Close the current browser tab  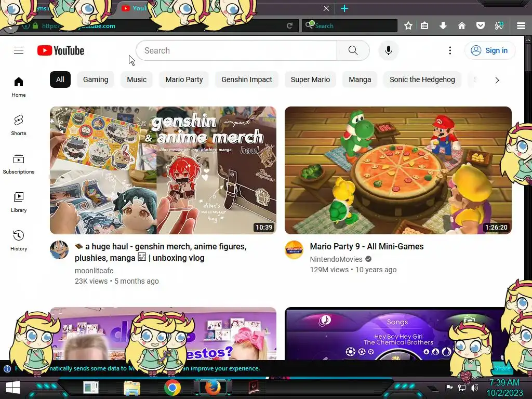[326, 8]
